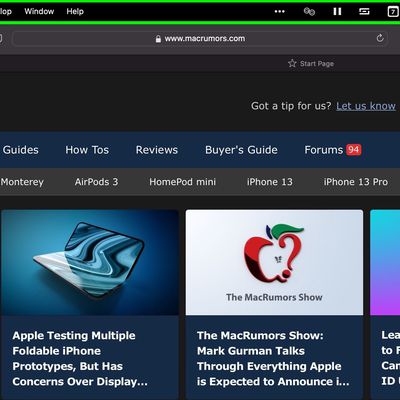Open the three-dots menu bar icon
400x400 pixels.
pyautogui.click(x=279, y=12)
